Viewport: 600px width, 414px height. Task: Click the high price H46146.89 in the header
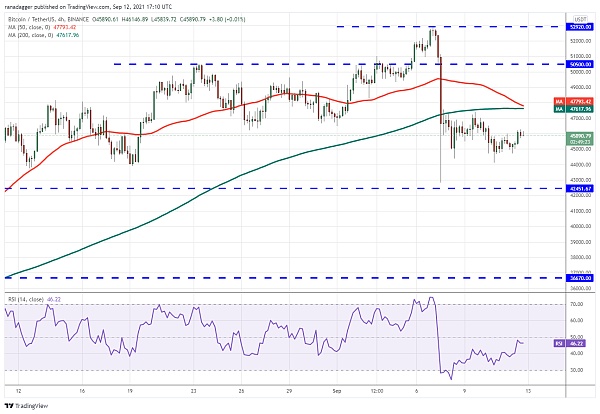point(135,19)
